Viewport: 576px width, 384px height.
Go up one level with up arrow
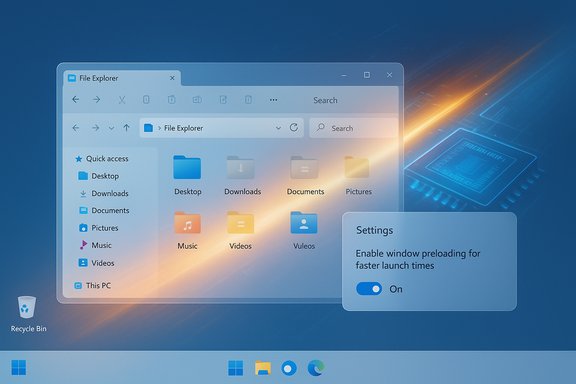point(126,128)
